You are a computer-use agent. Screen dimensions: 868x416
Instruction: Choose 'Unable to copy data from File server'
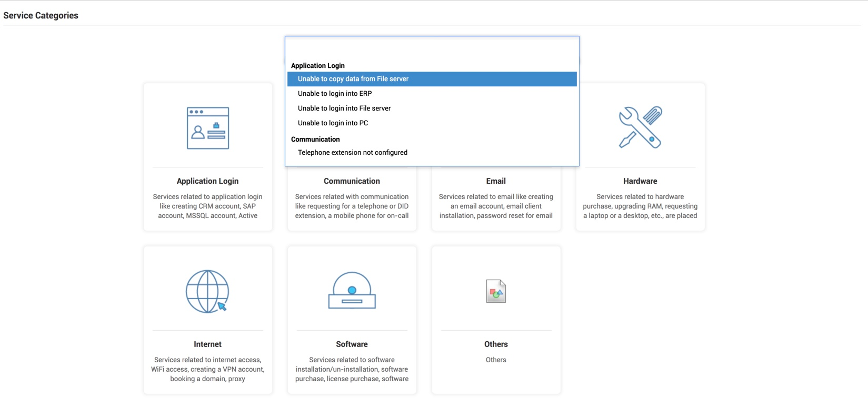click(432, 79)
